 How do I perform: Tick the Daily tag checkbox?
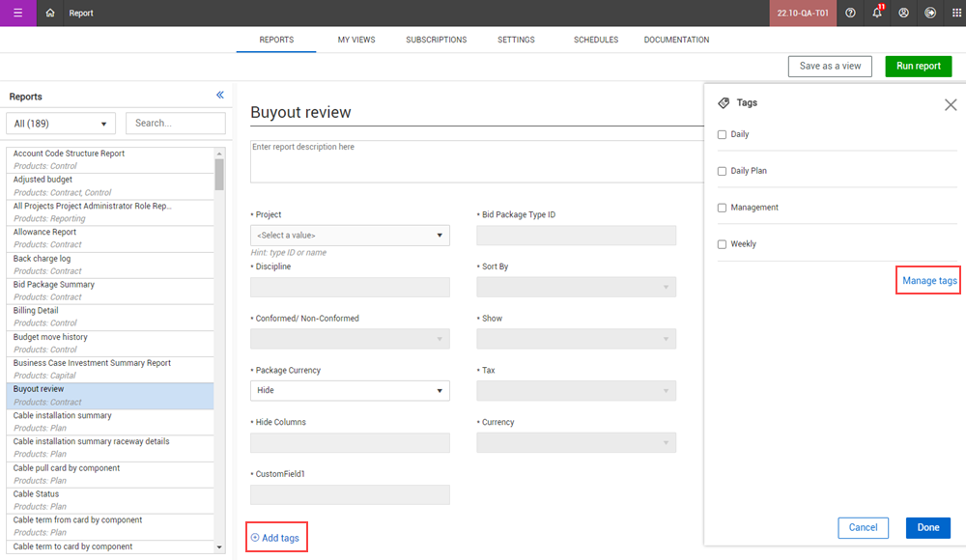click(x=722, y=134)
